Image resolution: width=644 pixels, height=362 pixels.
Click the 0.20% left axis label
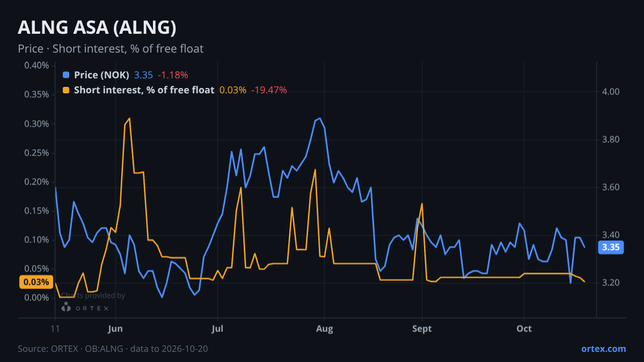tap(36, 182)
